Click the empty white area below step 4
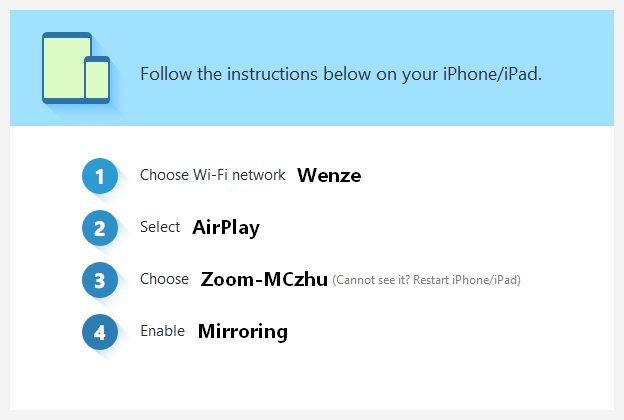This screenshot has height=420, width=624. (x=312, y=382)
